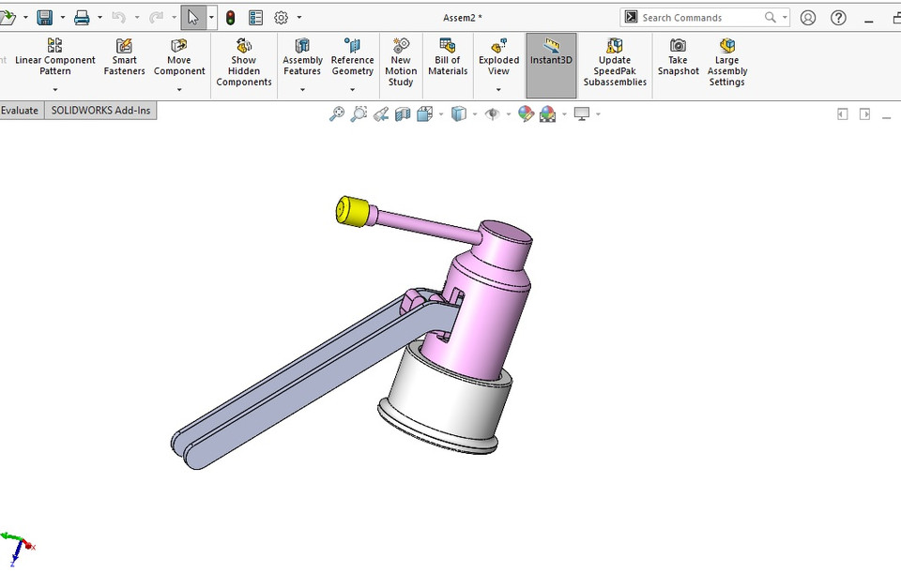Create an Exploded View
The width and height of the screenshot is (901, 588).
498,59
